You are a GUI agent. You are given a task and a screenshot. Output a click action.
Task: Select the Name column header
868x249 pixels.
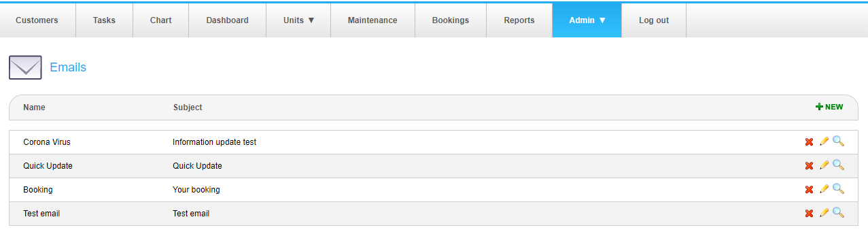(x=34, y=107)
